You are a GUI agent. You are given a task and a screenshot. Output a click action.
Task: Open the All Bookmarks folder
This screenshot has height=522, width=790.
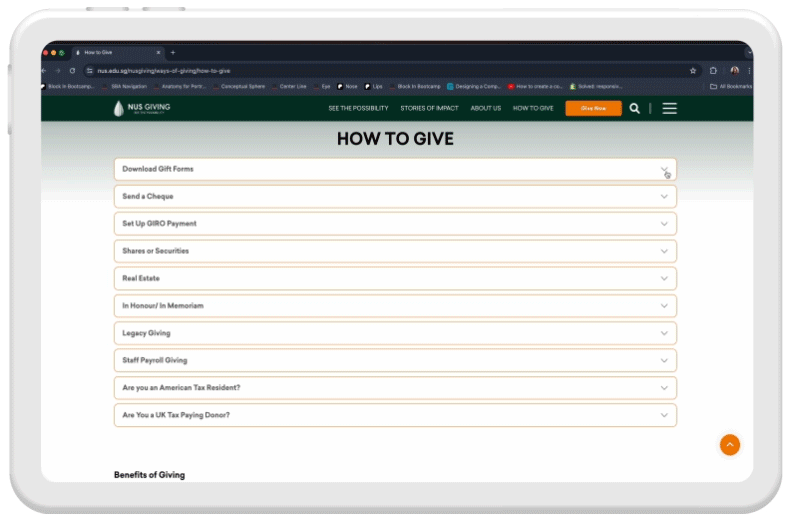(x=731, y=87)
